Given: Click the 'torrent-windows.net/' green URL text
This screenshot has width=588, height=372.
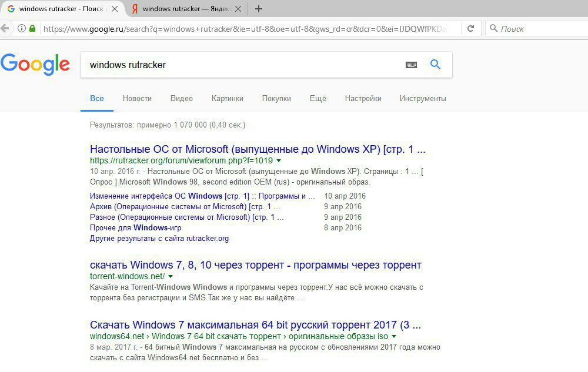Looking at the screenshot, I should coord(127,276).
